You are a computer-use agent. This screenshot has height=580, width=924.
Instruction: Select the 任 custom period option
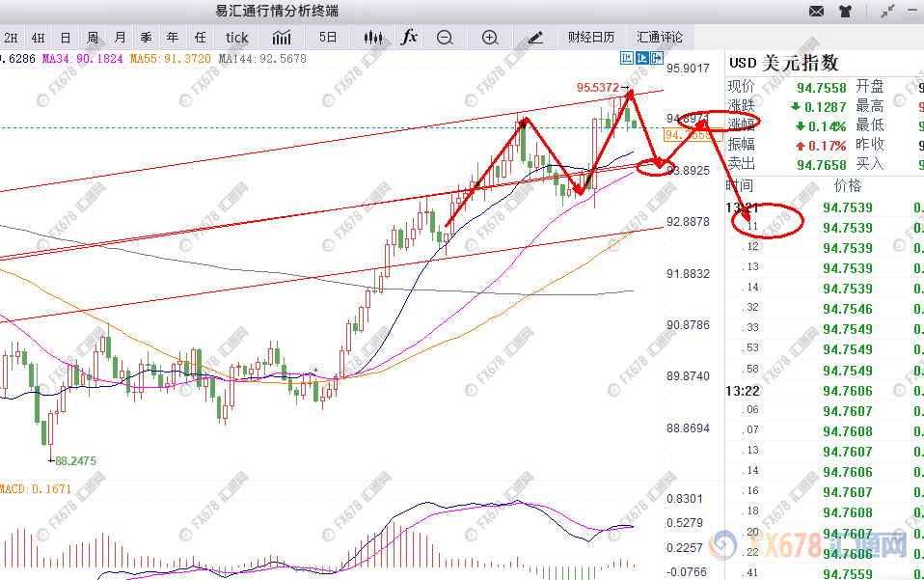click(x=201, y=38)
